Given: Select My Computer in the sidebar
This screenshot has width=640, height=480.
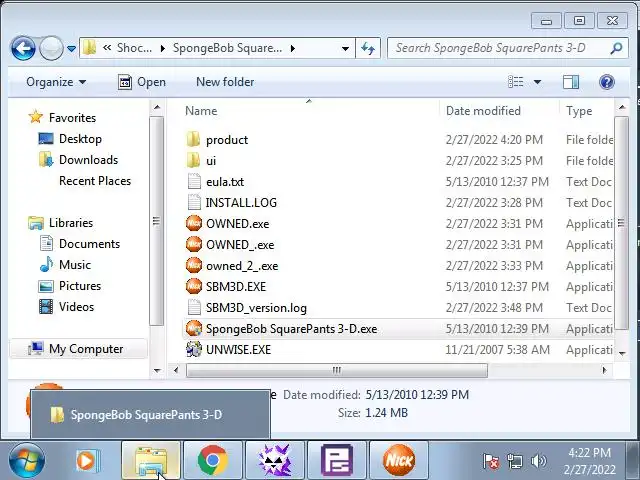Looking at the screenshot, I should [x=86, y=349].
